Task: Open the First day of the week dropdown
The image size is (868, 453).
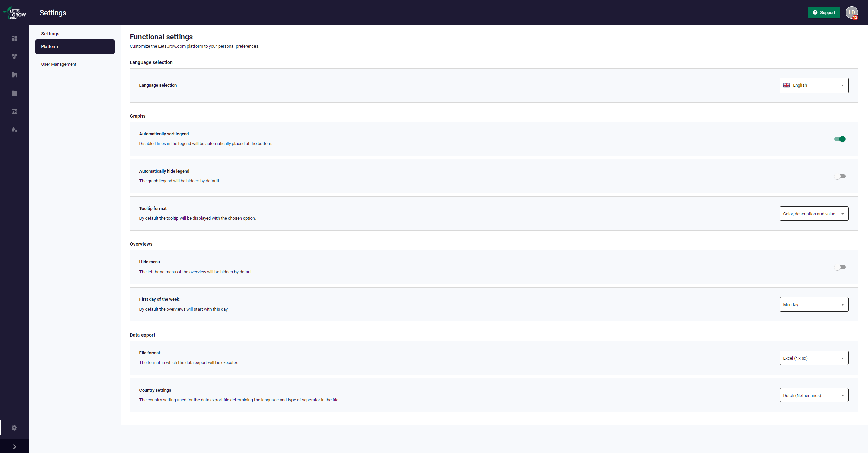Action: pos(814,304)
